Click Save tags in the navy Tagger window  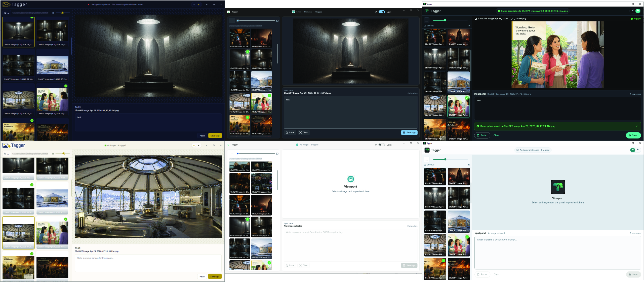pos(215,136)
